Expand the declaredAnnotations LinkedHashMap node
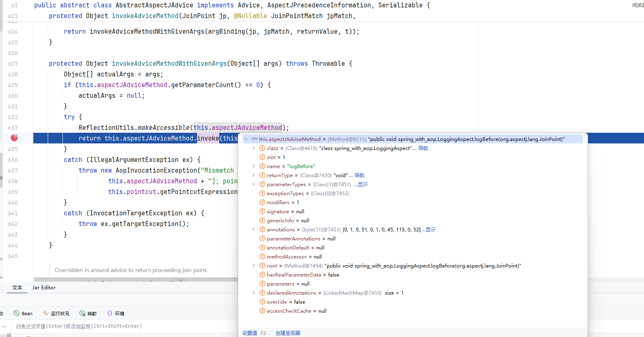Image resolution: width=644 pixels, height=337 pixels. click(253, 293)
